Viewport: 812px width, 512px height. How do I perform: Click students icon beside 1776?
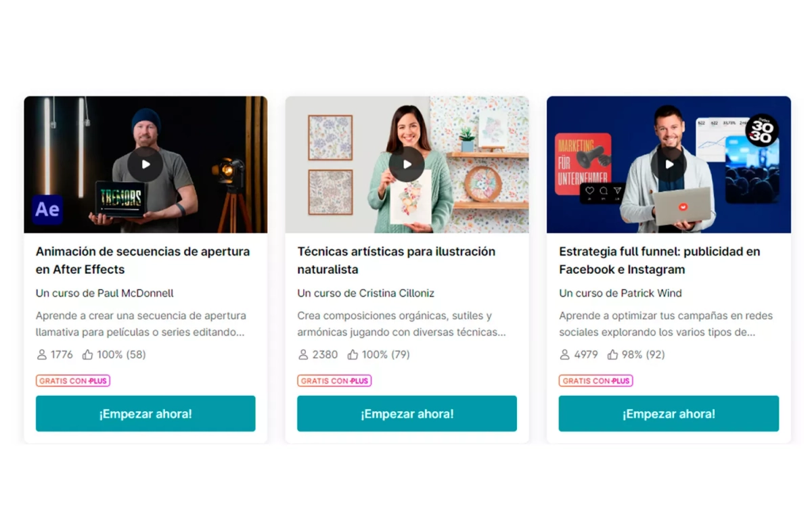coord(42,354)
